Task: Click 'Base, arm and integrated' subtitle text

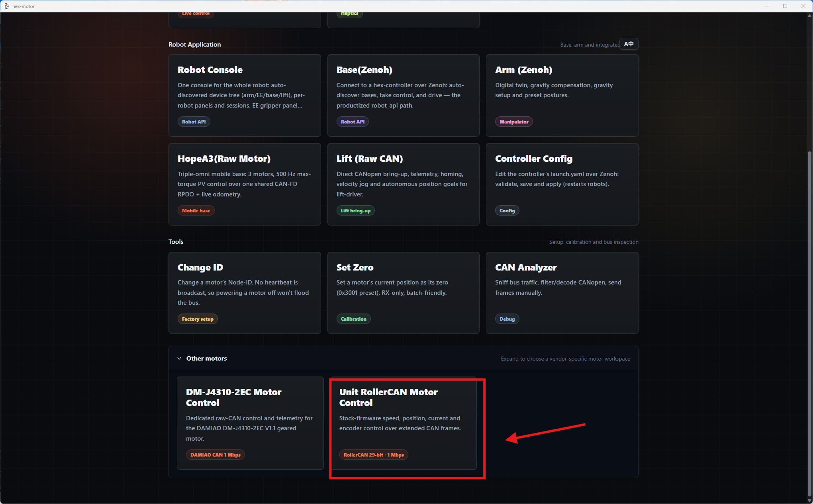Action: [x=590, y=45]
